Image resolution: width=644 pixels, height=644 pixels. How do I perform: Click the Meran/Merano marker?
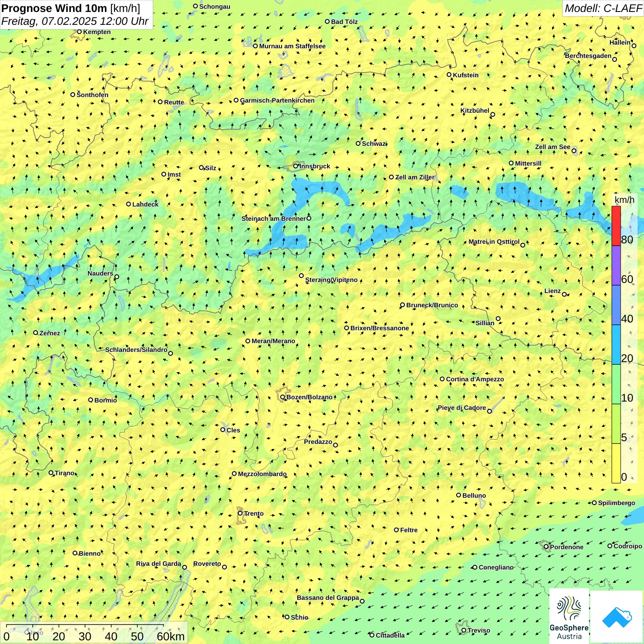point(248,341)
